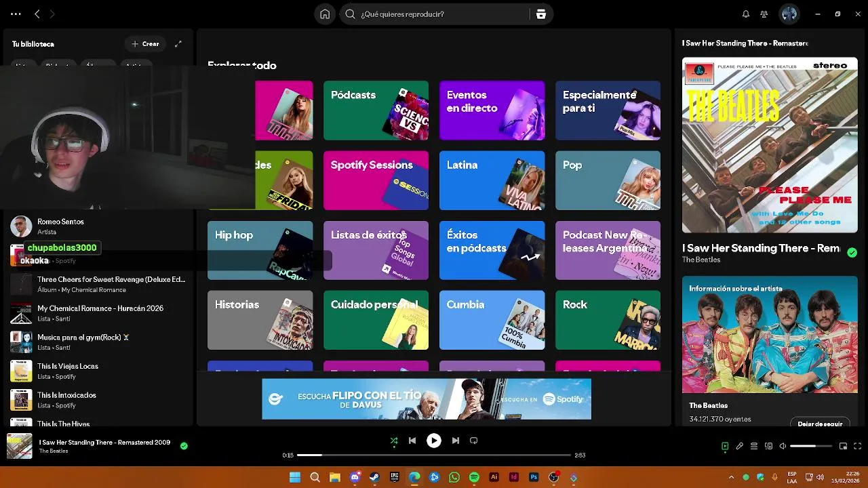Image resolution: width=868 pixels, height=488 pixels.
Task: Open Podcast New Releases Argentina card
Action: (608, 250)
